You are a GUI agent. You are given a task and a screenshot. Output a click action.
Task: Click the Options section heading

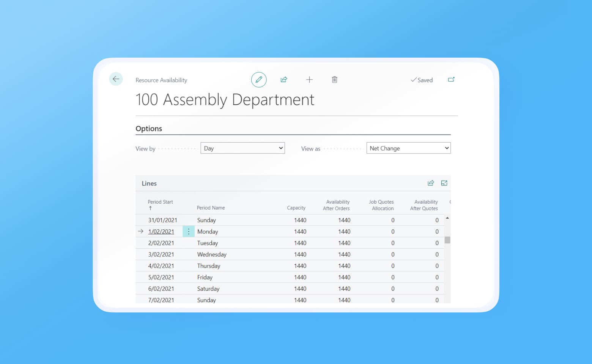tap(149, 129)
